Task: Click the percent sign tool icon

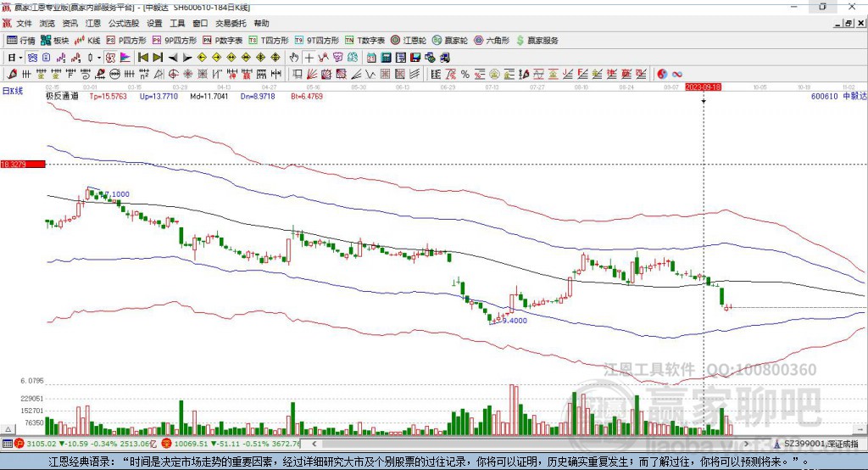Action: 465,75
